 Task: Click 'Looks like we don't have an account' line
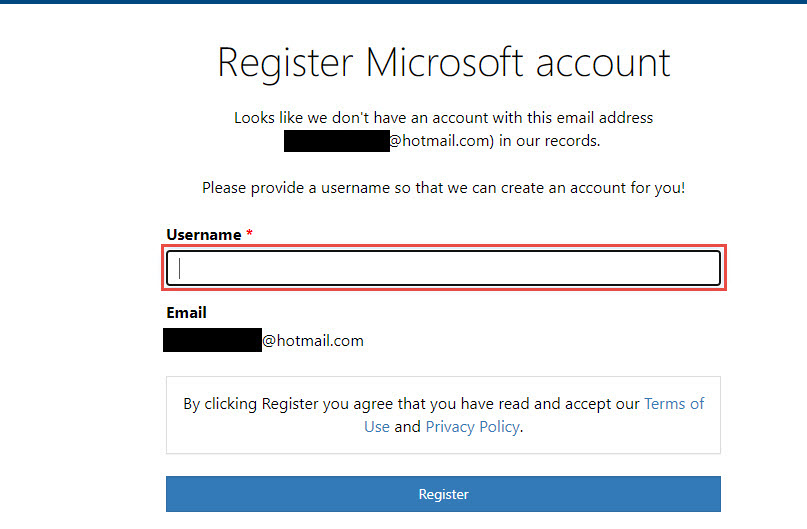coord(443,118)
